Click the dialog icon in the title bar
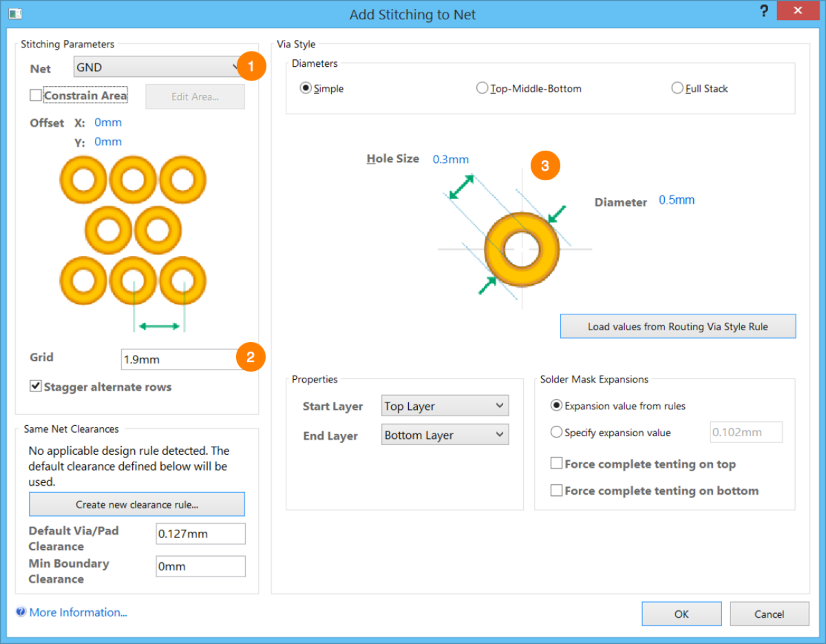826x644 pixels. 15,13
